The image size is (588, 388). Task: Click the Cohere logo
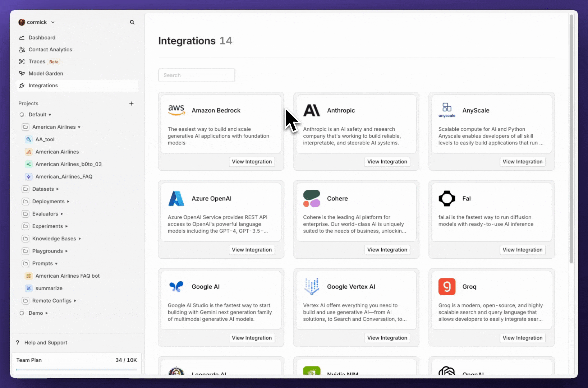point(312,198)
